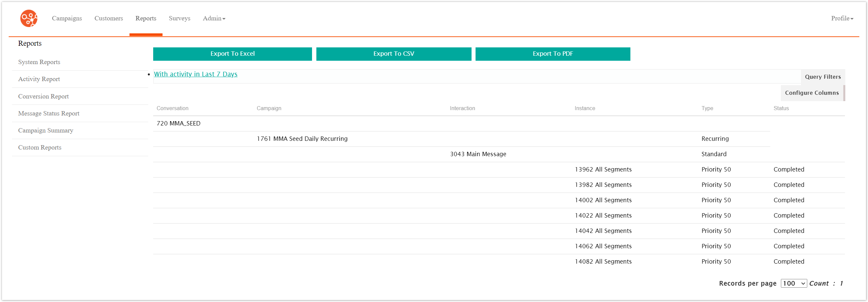Image resolution: width=868 pixels, height=302 pixels.
Task: Open the Profile dropdown
Action: tap(841, 19)
